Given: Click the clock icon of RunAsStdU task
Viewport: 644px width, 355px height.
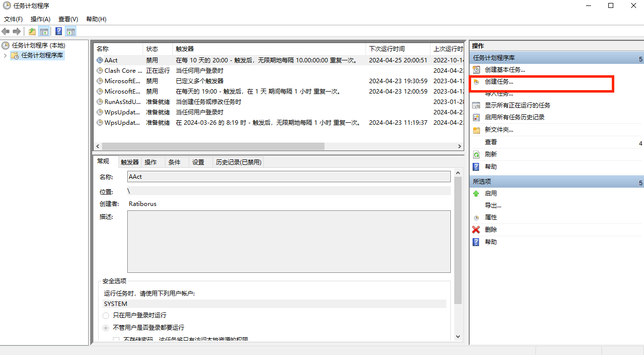Looking at the screenshot, I should click(x=100, y=101).
